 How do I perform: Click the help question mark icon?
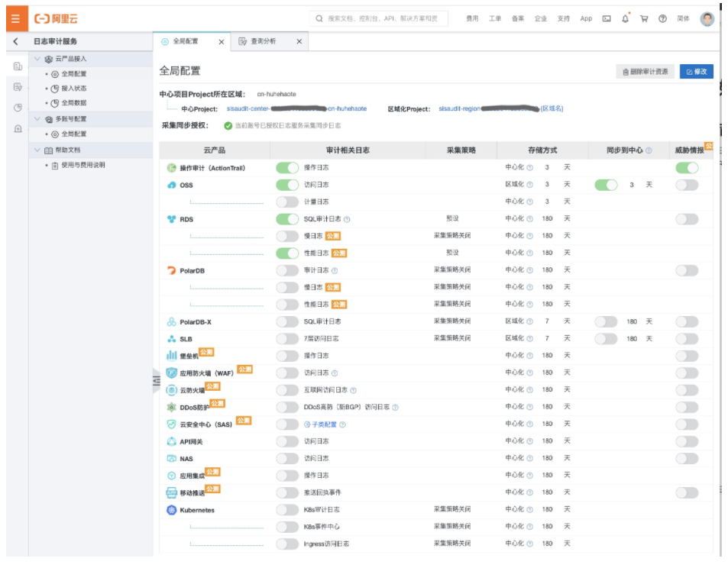pos(662,18)
